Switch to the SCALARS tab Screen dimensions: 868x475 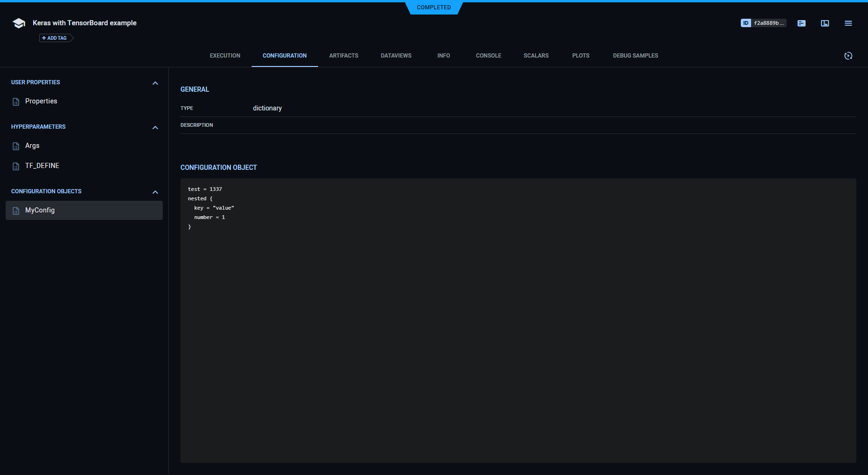click(536, 55)
